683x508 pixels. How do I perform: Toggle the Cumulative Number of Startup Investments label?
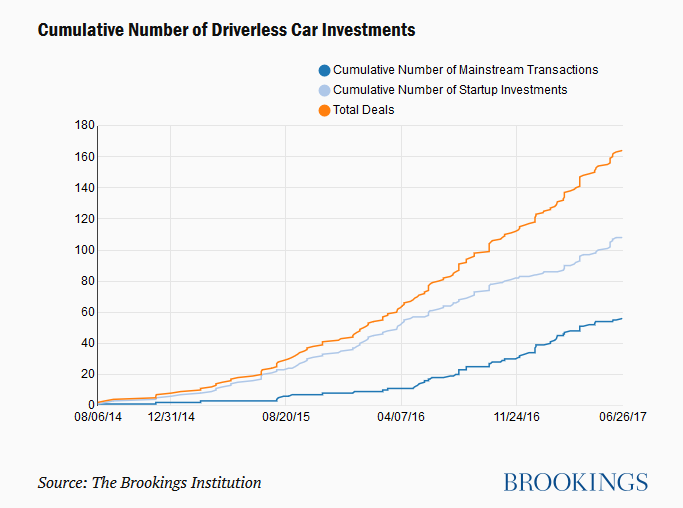point(450,90)
